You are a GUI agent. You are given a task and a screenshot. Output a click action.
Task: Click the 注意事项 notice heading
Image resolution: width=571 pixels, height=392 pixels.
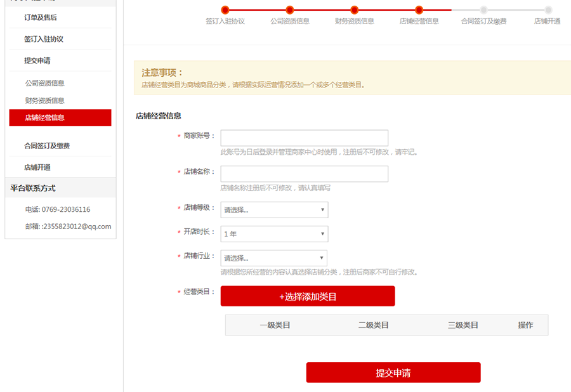click(x=162, y=72)
